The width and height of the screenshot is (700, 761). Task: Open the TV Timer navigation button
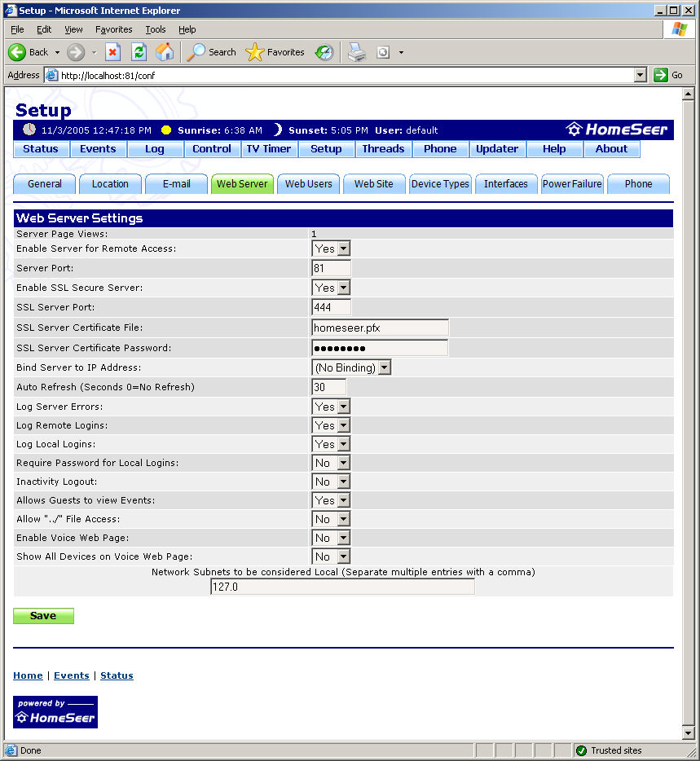[x=269, y=149]
